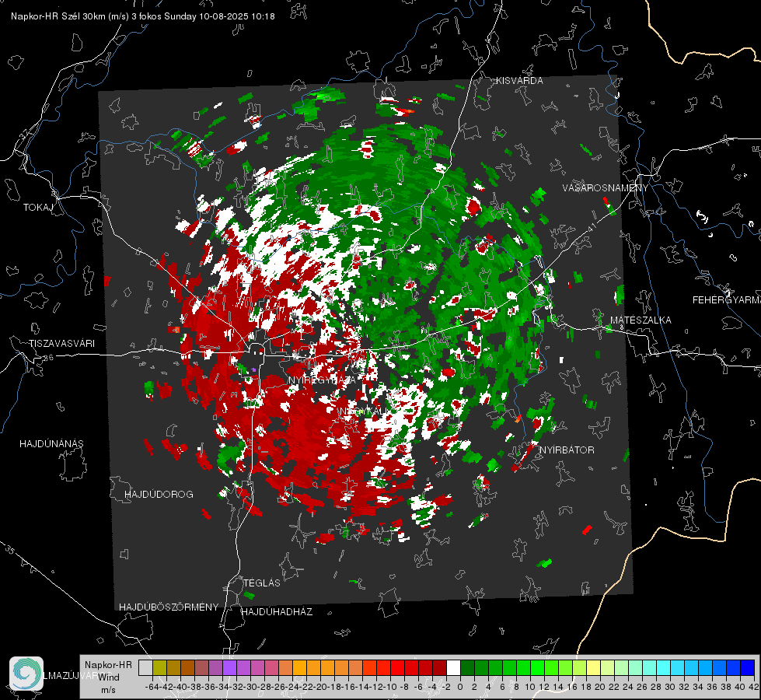Click road number '35' at lower left

click(x=10, y=550)
